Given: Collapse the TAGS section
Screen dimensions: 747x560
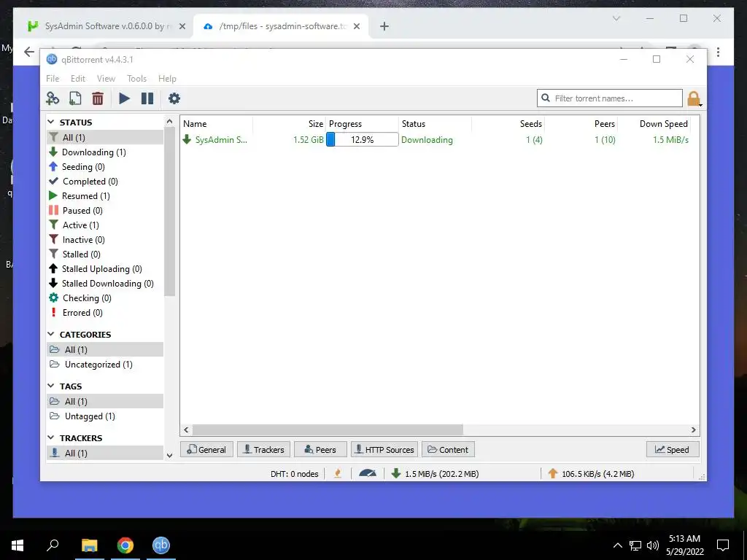Looking at the screenshot, I should click(51, 386).
